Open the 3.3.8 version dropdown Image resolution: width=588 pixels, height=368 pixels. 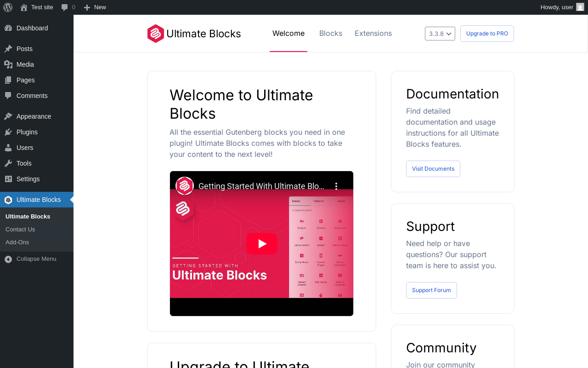point(440,34)
